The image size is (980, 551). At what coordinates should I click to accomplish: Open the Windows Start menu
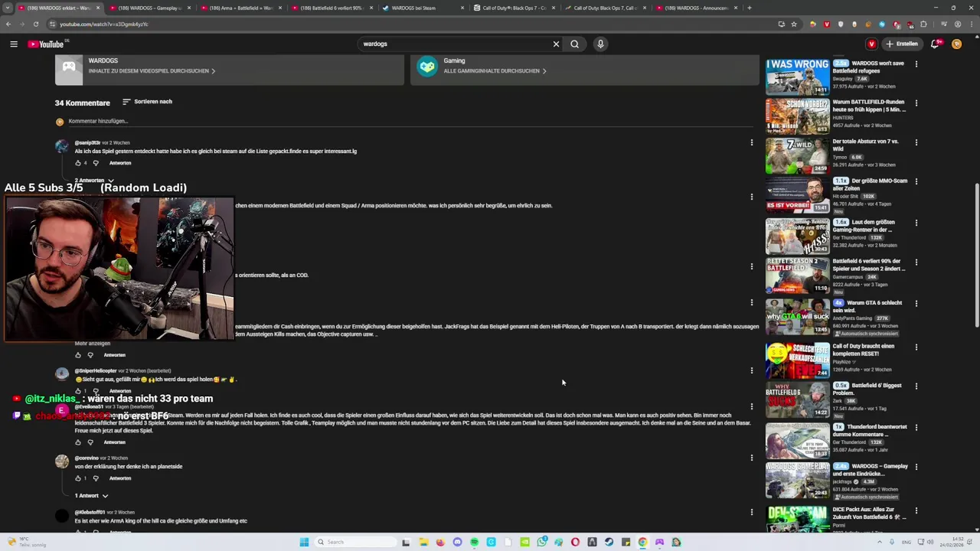(x=304, y=542)
